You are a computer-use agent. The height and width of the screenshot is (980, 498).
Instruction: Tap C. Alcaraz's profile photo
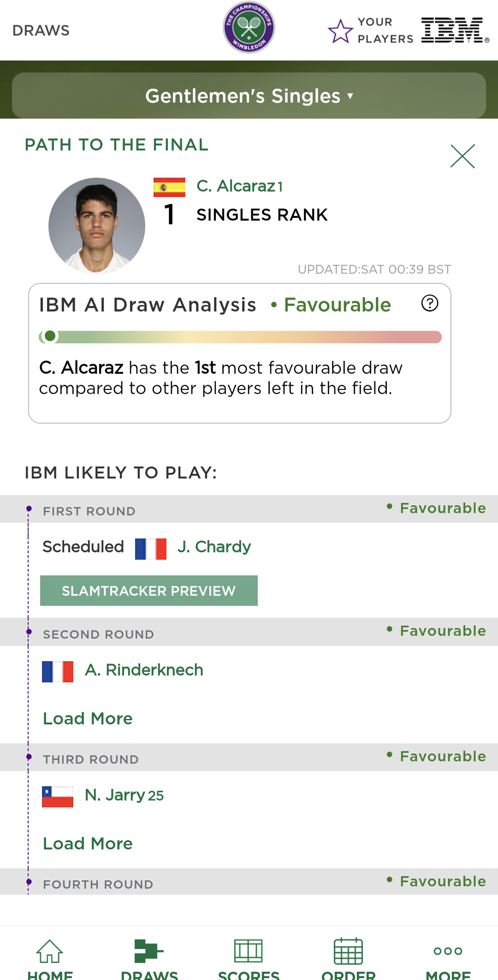point(97,226)
